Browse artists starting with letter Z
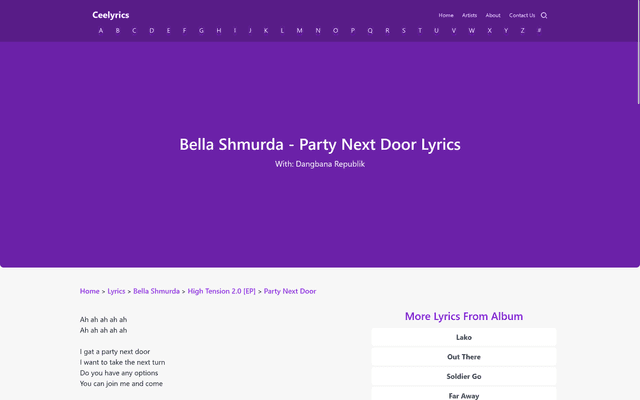This screenshot has height=400, width=640. (x=522, y=31)
